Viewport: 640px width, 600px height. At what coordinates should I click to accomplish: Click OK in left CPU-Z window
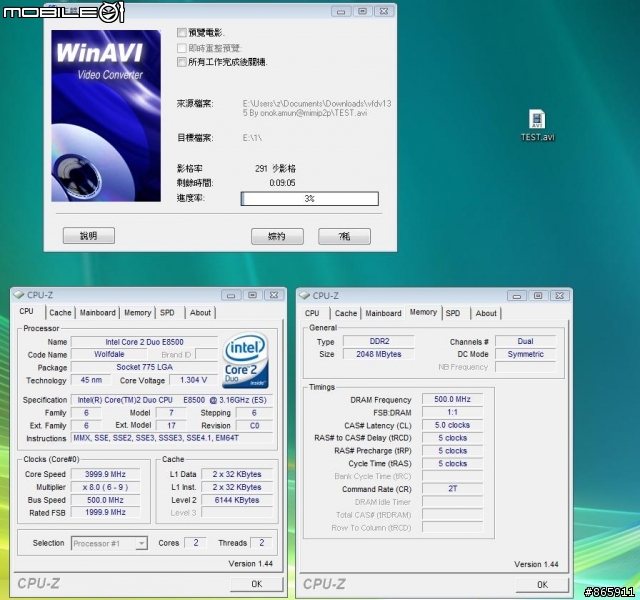click(x=257, y=584)
